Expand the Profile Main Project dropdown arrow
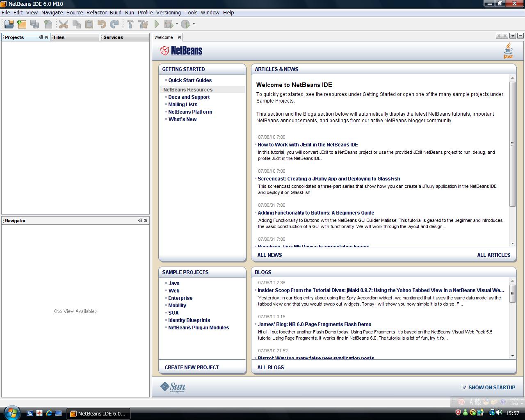Viewport: 525px width, 420px height. pyautogui.click(x=194, y=24)
